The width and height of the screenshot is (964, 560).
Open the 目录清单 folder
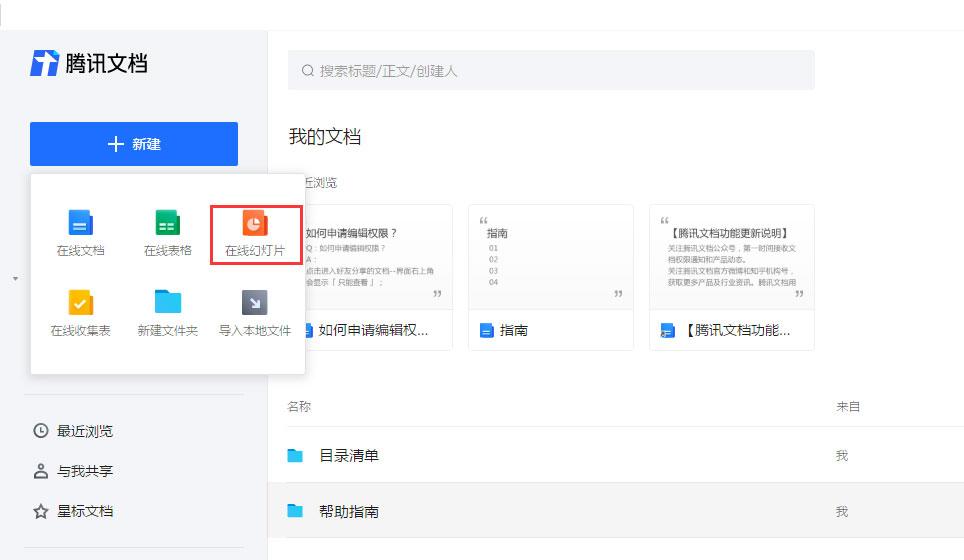(348, 456)
